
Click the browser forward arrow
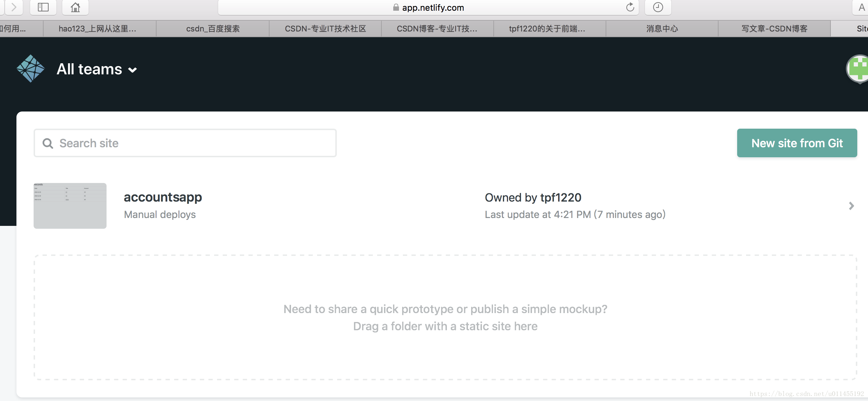[x=14, y=7]
